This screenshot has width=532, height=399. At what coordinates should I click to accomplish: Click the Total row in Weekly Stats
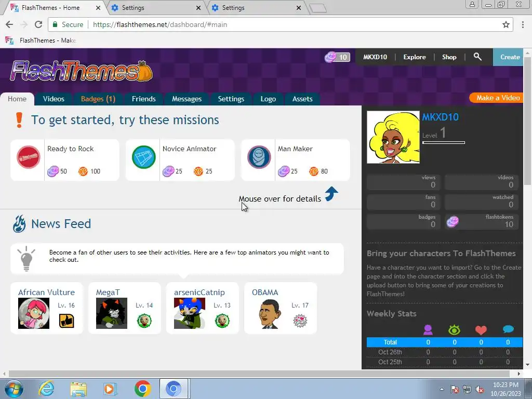(x=445, y=342)
